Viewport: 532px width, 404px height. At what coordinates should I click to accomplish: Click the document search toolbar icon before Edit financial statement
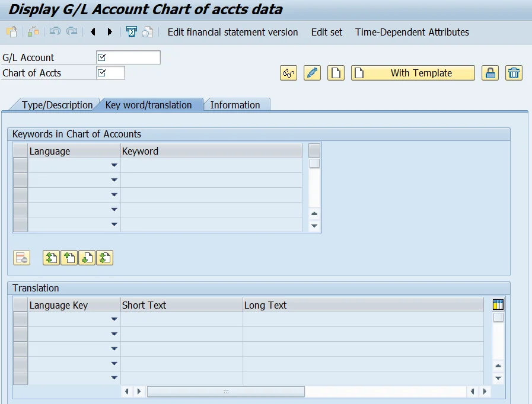coord(148,32)
